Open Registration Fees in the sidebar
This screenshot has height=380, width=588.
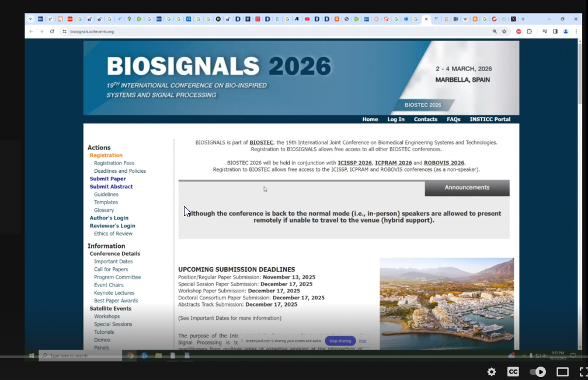pyautogui.click(x=114, y=163)
